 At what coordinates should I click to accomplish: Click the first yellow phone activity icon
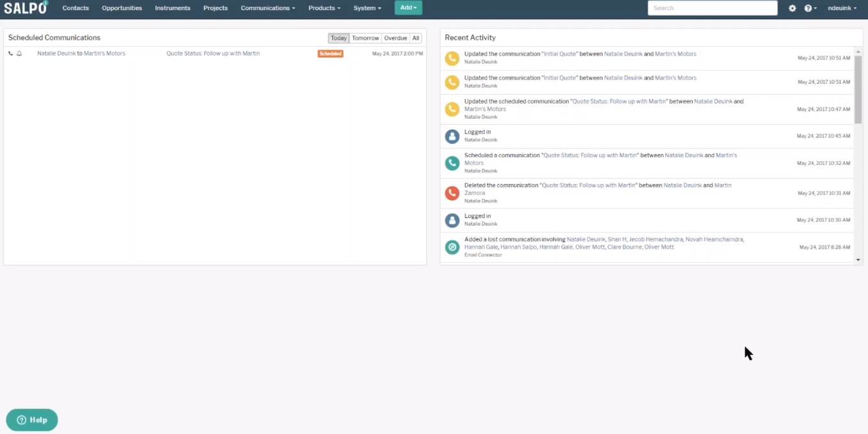point(452,58)
